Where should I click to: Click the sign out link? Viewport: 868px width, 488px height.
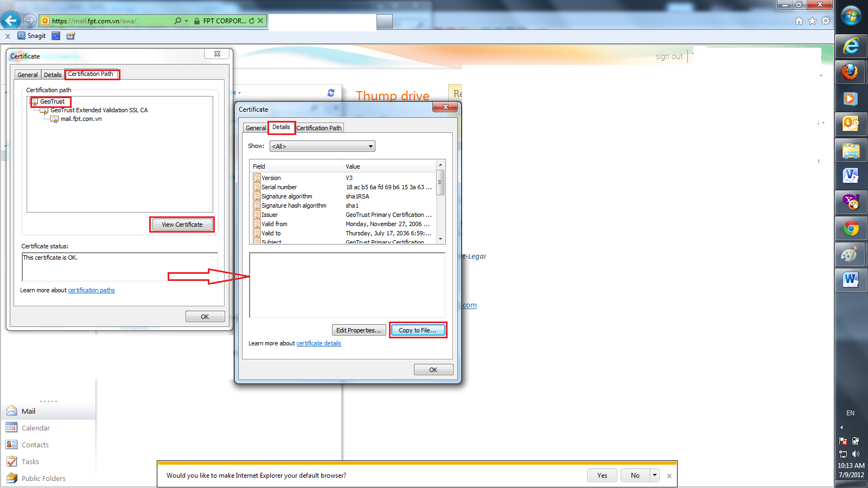click(x=669, y=56)
